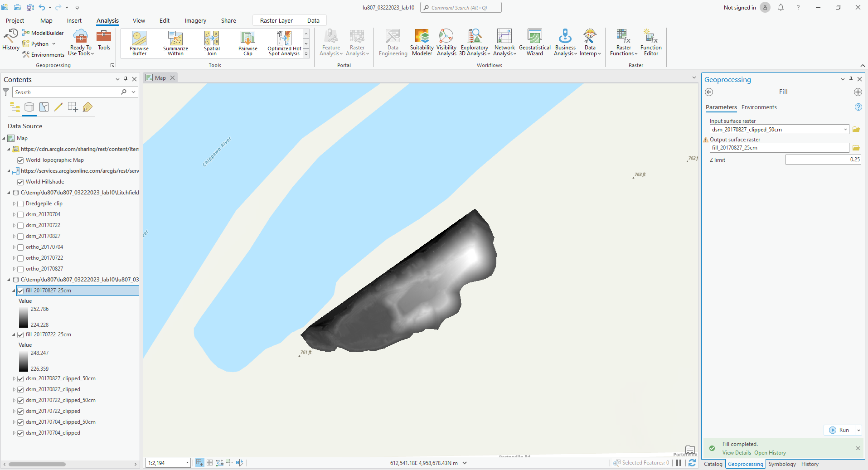Viewport: 868px width, 470px height.
Task: Select the Pairwise Buffer tool
Action: click(x=139, y=44)
